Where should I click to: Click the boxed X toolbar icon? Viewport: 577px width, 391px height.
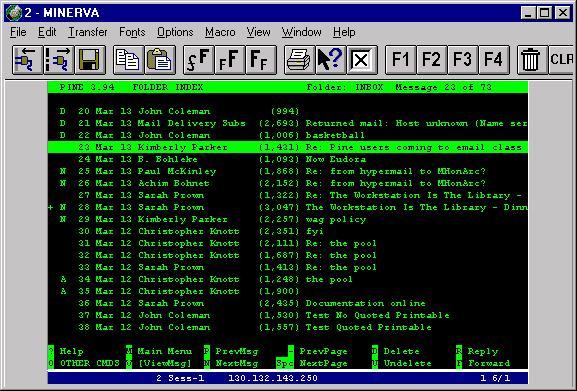[x=362, y=60]
